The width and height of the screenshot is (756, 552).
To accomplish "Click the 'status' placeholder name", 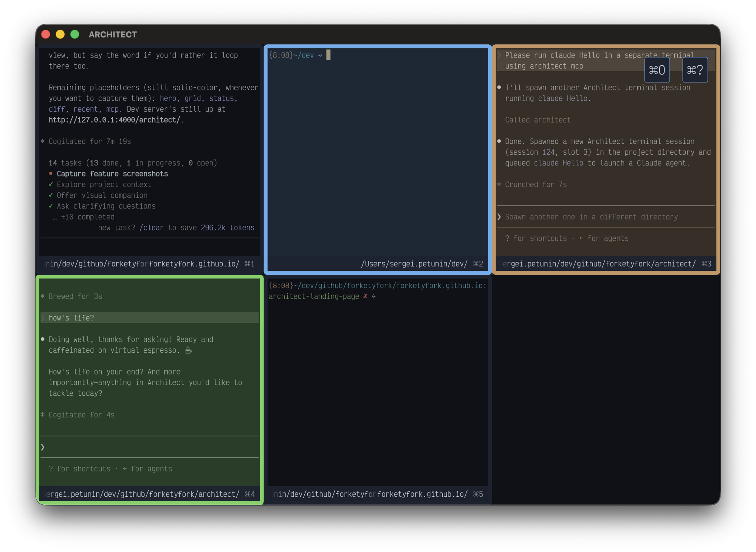I will pyautogui.click(x=222, y=98).
